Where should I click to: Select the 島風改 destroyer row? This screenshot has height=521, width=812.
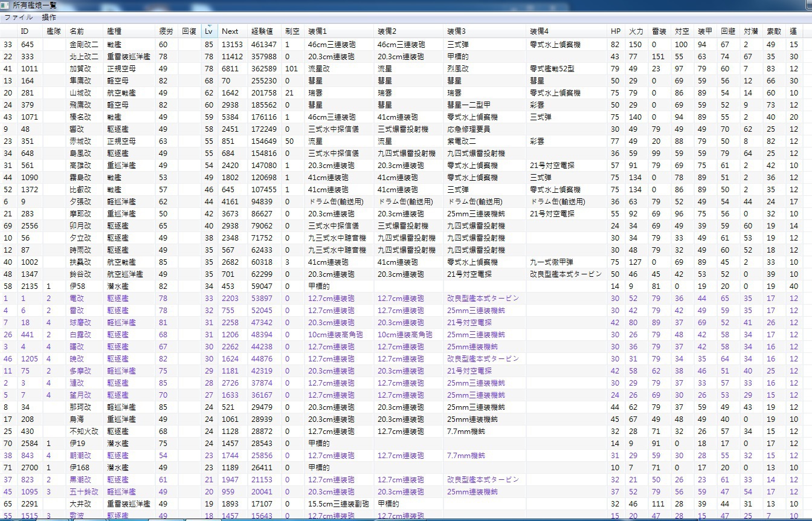(x=80, y=154)
